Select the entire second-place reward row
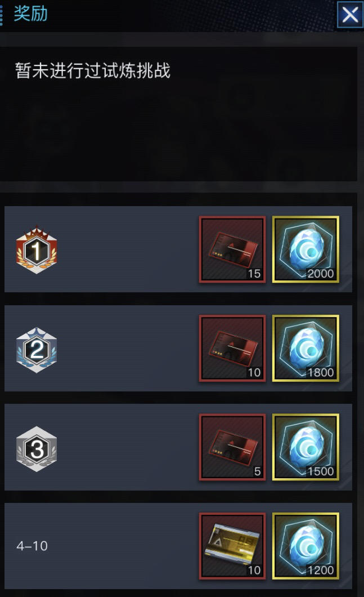Screen dimensions: 364x597 [x=178, y=349]
